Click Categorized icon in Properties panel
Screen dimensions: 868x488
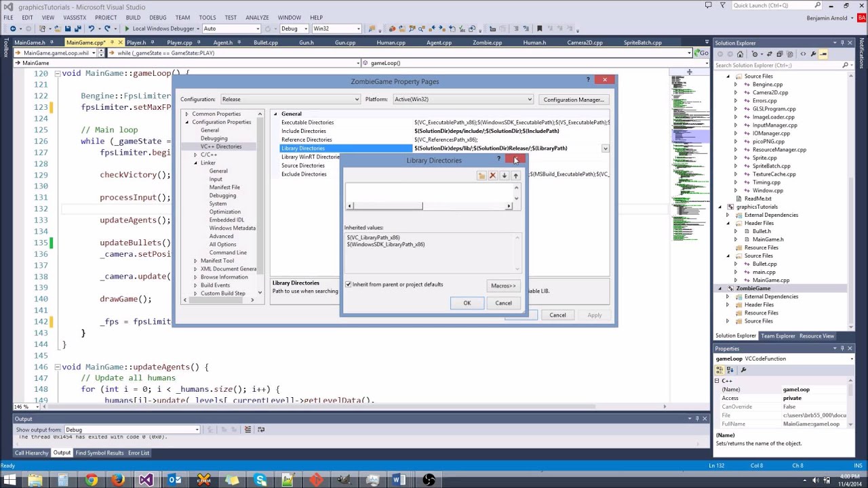tap(719, 370)
